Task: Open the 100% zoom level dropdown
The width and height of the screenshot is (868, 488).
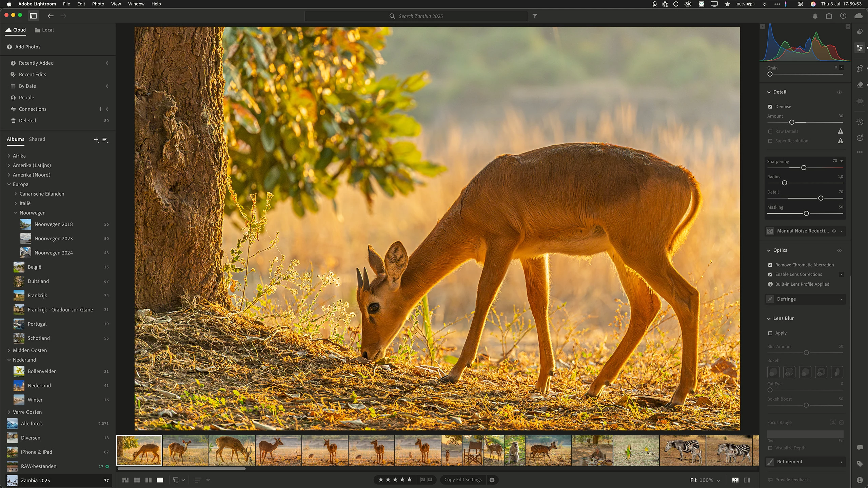Action: 718,480
